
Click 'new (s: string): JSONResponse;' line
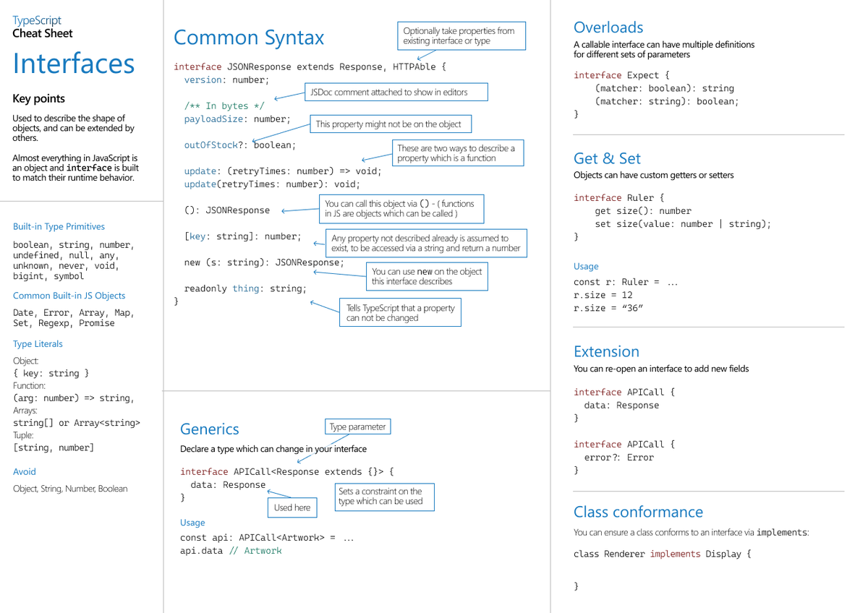pos(264,262)
